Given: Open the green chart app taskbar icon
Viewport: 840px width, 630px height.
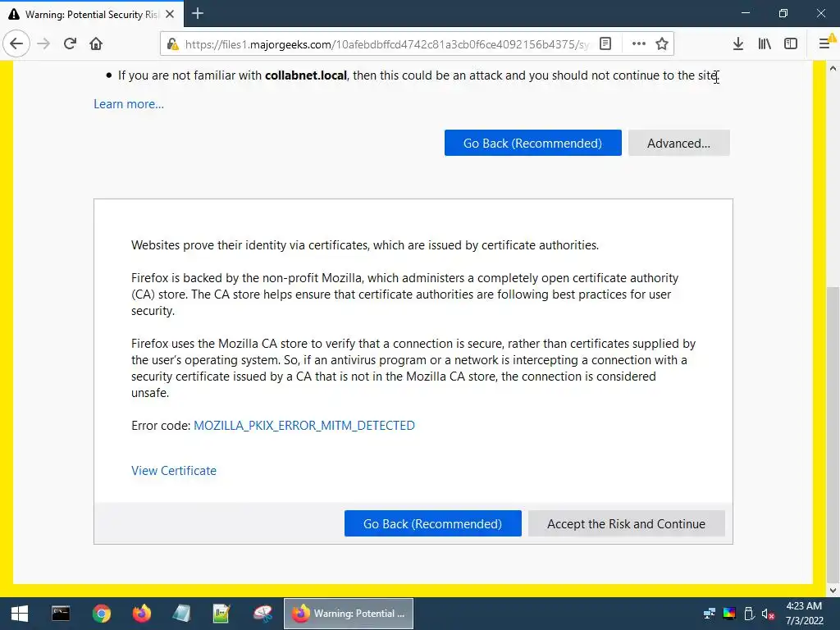Looking at the screenshot, I should 221,614.
